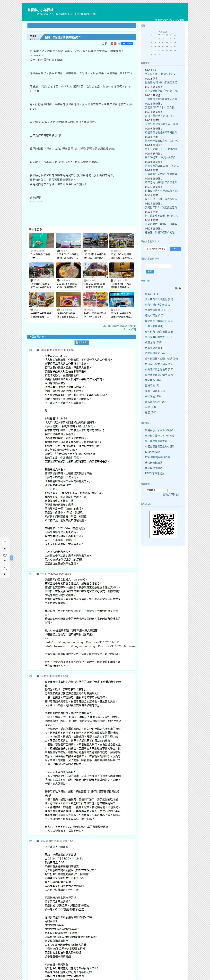Click the E-mail轉寄 link
Viewport: 210px width, 980px height.
coord(130,329)
